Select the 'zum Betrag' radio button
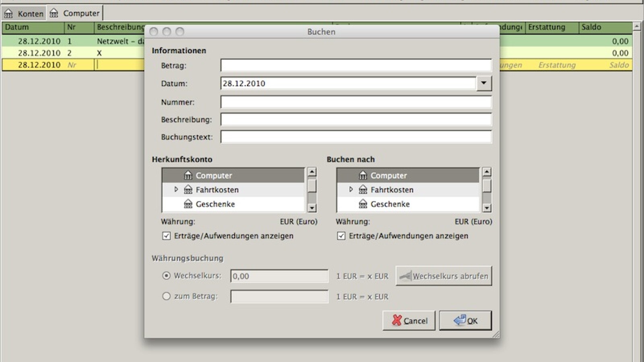Image resolution: width=644 pixels, height=362 pixels. 166,296
